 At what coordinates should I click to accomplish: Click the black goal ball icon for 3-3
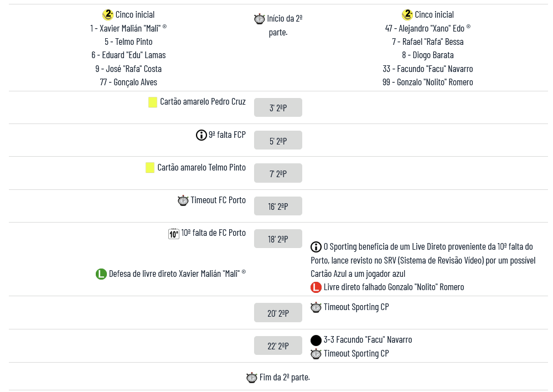[316, 340]
